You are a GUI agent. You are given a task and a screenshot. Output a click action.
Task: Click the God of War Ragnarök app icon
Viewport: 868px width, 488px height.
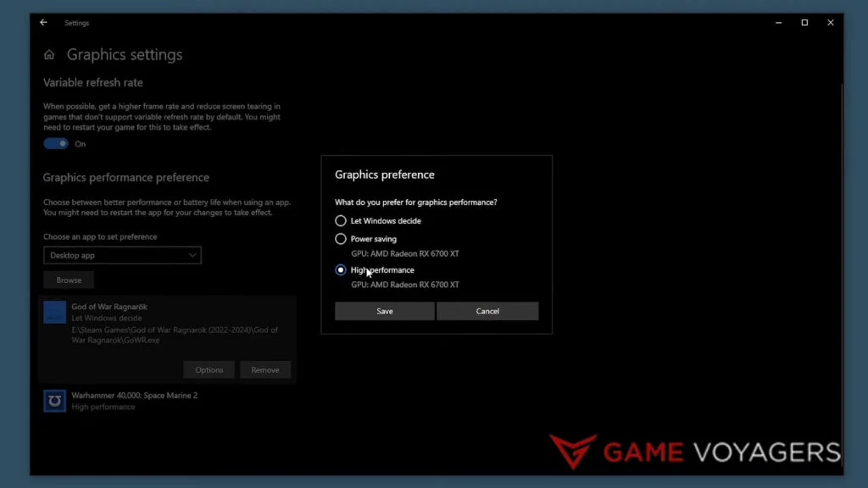55,312
